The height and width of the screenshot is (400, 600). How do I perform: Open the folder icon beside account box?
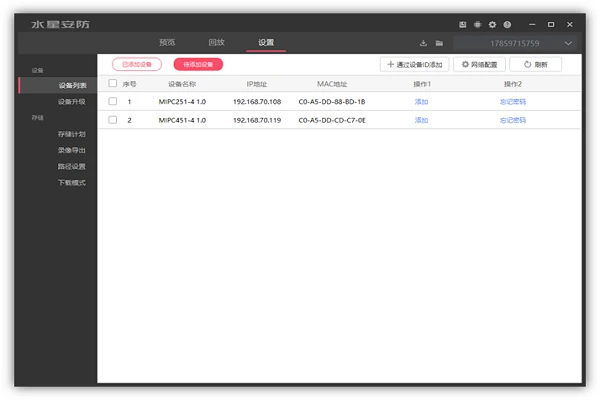tap(439, 43)
